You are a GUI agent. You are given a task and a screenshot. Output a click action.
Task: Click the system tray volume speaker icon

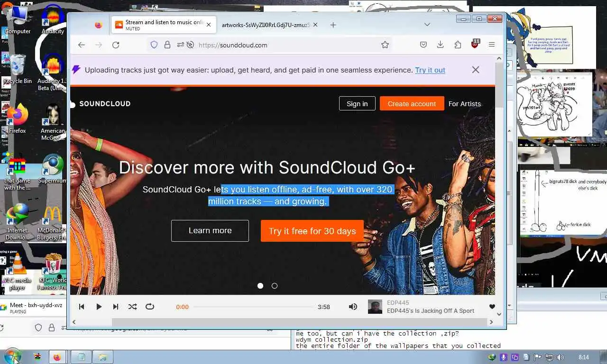point(560,357)
